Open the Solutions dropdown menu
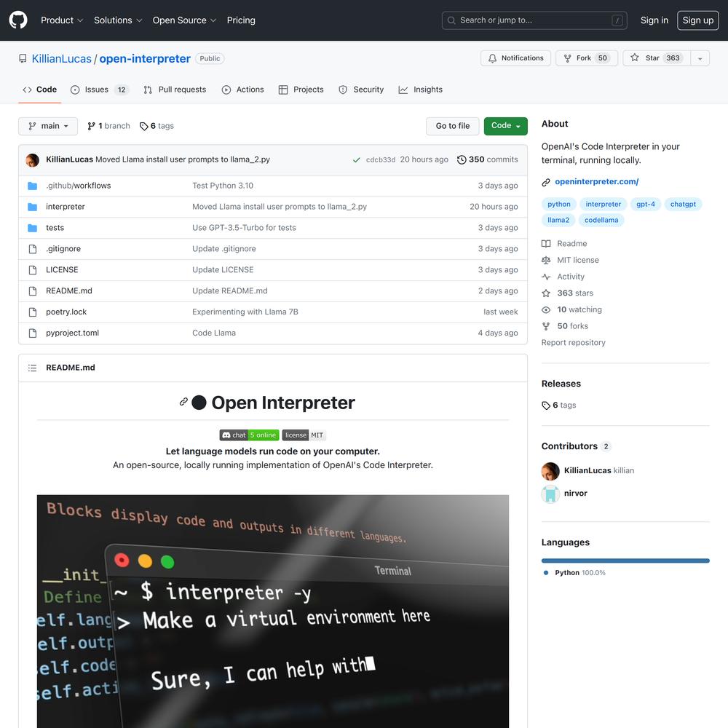Image resolution: width=728 pixels, height=728 pixels. 118,20
